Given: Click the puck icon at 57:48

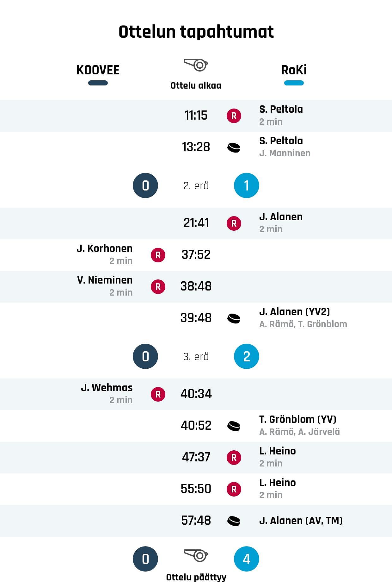Looking at the screenshot, I should [234, 521].
